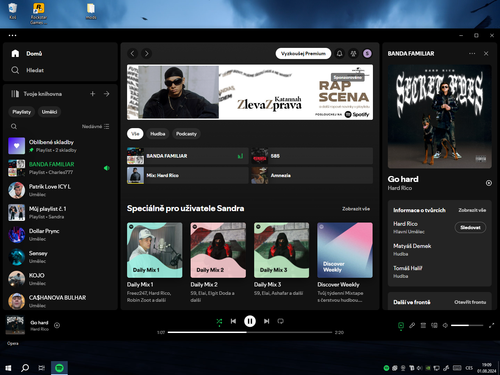Close the now playing side panel
This screenshot has height=375, width=500.
point(486,54)
